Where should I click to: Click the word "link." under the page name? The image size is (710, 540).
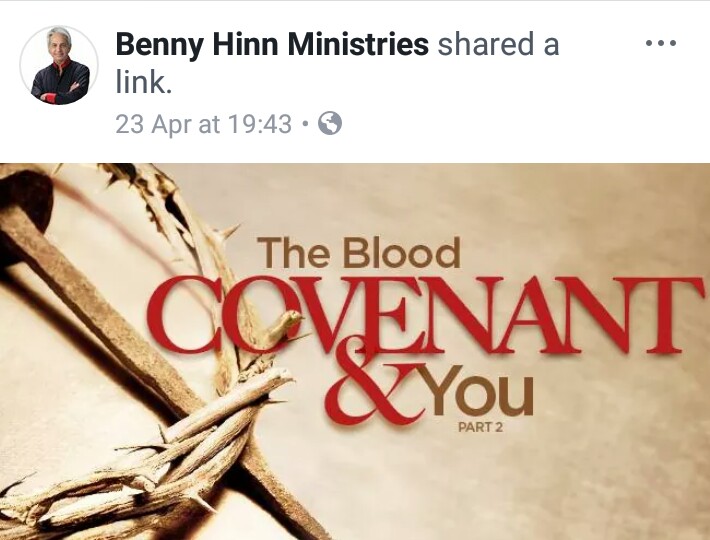coord(144,82)
